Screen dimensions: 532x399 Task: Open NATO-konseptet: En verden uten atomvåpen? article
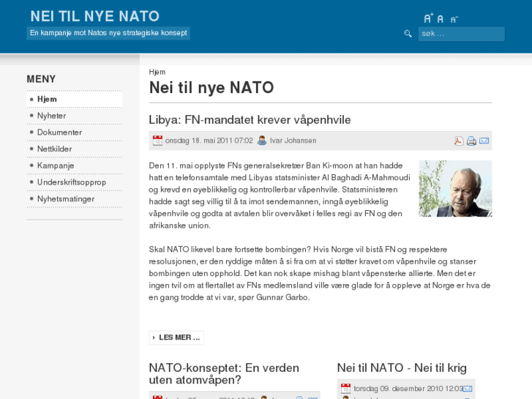(x=224, y=374)
